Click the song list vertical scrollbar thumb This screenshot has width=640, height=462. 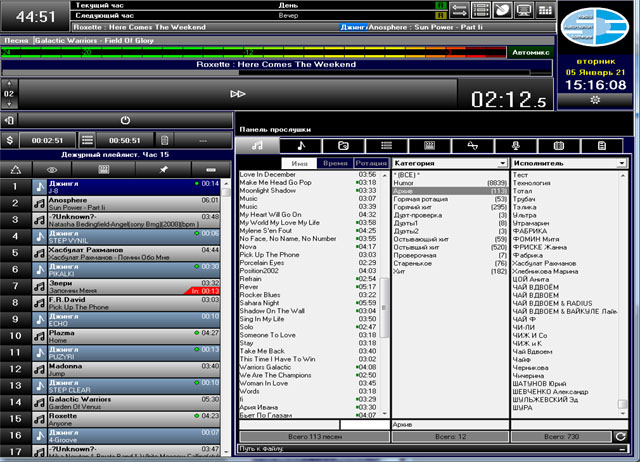(x=384, y=308)
